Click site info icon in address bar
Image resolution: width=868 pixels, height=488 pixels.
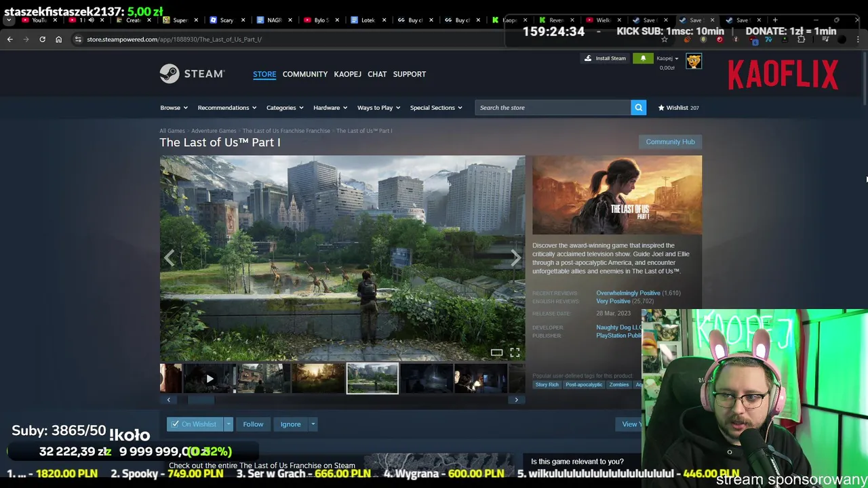tap(78, 39)
